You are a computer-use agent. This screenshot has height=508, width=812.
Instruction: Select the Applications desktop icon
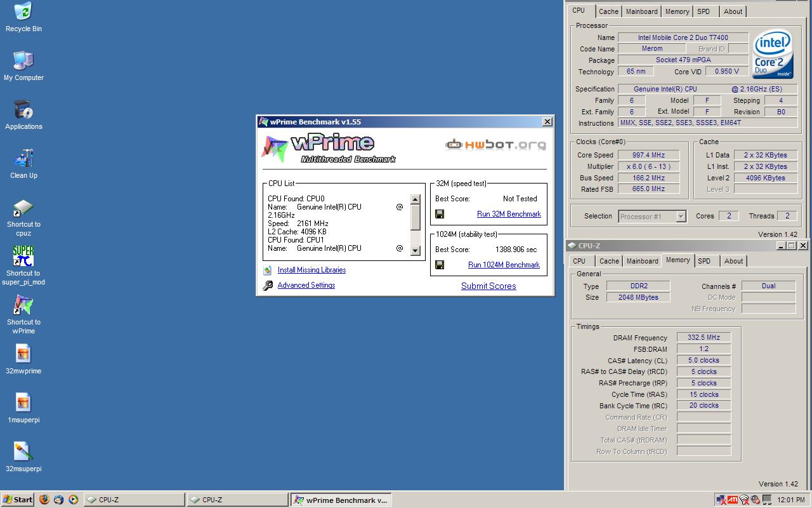click(23, 109)
